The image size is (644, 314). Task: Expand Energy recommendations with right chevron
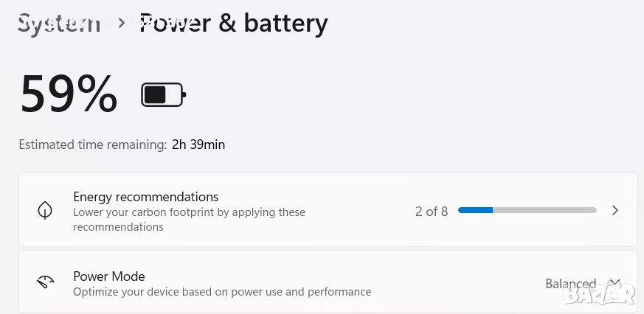coord(615,210)
